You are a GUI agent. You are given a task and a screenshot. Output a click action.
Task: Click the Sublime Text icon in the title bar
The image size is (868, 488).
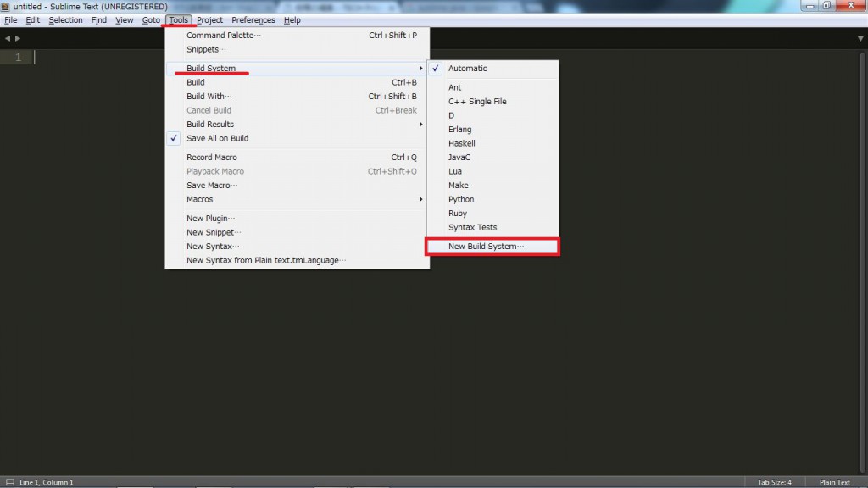(x=5, y=5)
